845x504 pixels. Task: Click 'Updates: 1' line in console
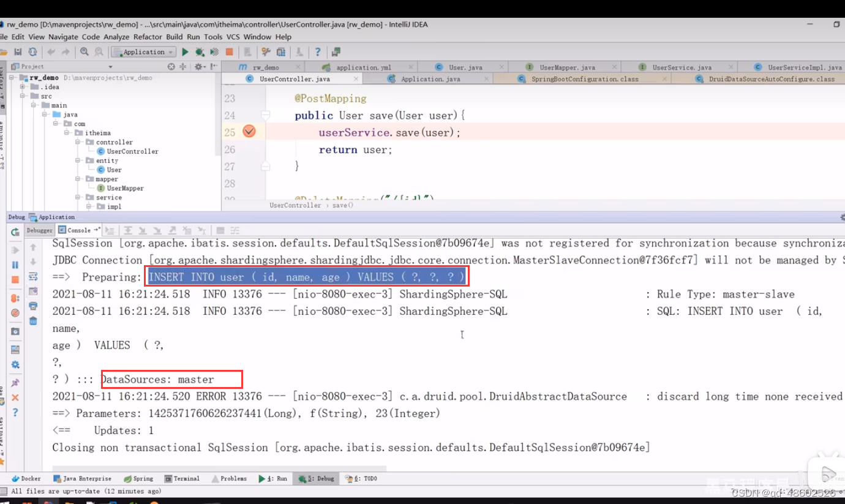pos(124,431)
